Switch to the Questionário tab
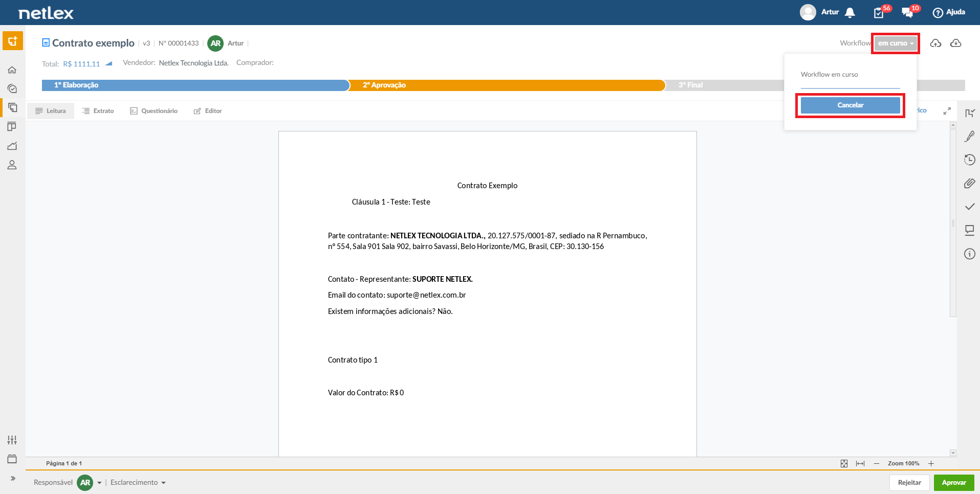Screen dimensions: 980x494 coord(154,111)
